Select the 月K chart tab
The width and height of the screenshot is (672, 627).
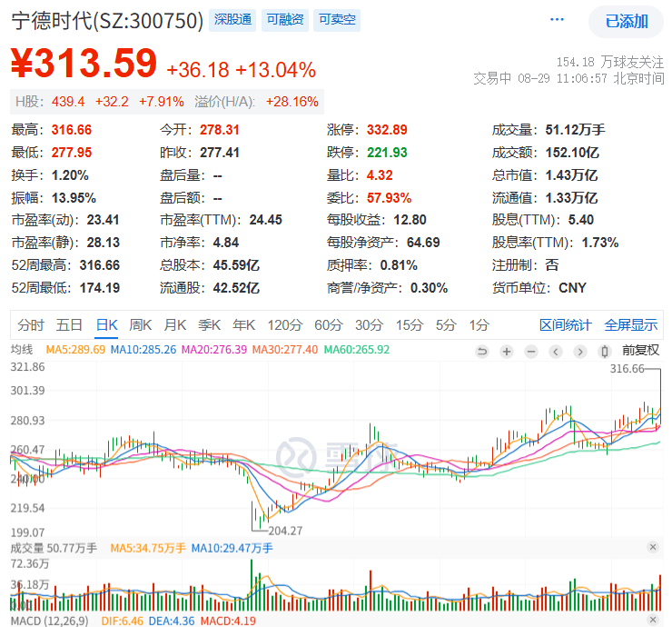175,325
